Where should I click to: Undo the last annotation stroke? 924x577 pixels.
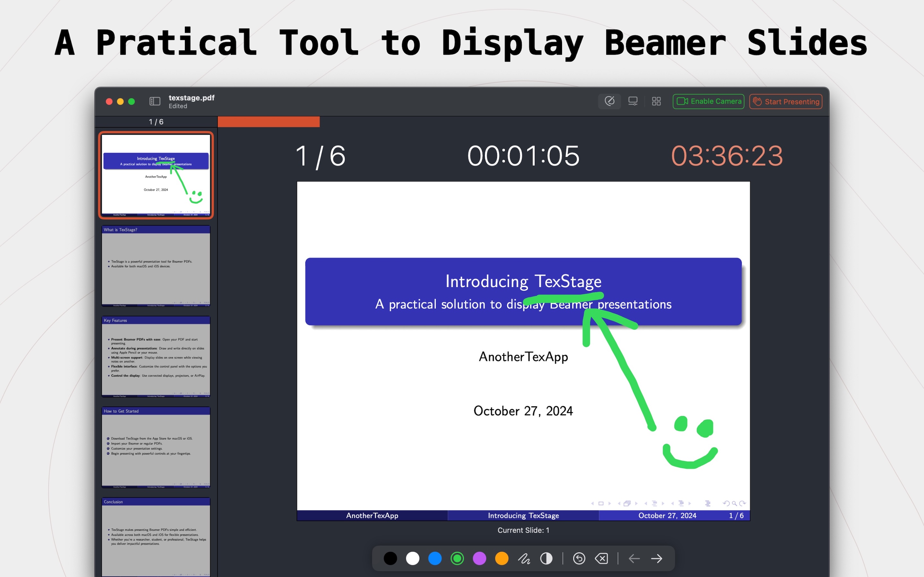[579, 558]
